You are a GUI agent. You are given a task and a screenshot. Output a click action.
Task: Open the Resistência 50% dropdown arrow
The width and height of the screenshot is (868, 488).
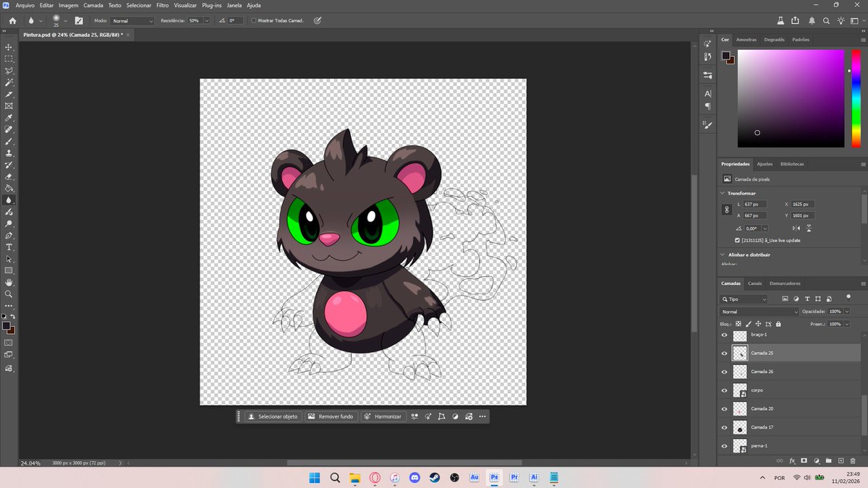pyautogui.click(x=206, y=21)
